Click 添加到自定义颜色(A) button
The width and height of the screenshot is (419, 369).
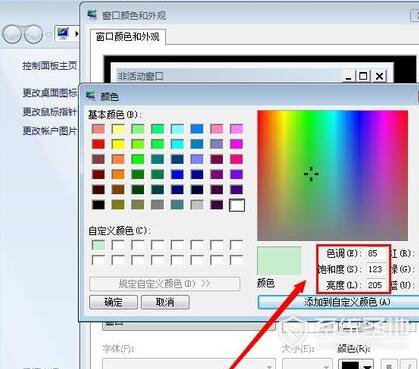click(338, 302)
